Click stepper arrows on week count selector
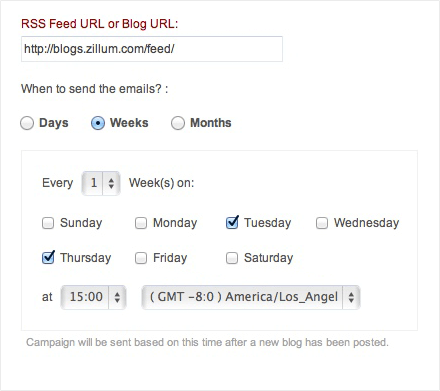This screenshot has width=440, height=391. coord(111,183)
